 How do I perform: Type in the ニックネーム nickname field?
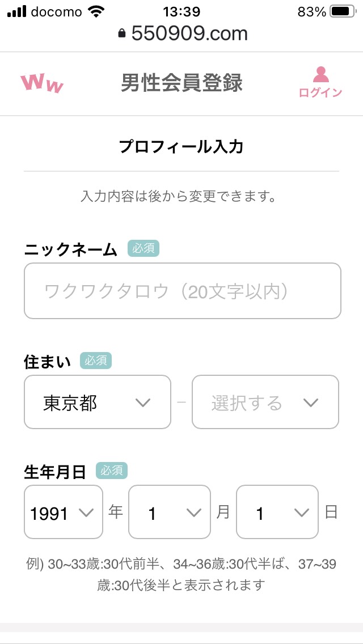[182, 291]
